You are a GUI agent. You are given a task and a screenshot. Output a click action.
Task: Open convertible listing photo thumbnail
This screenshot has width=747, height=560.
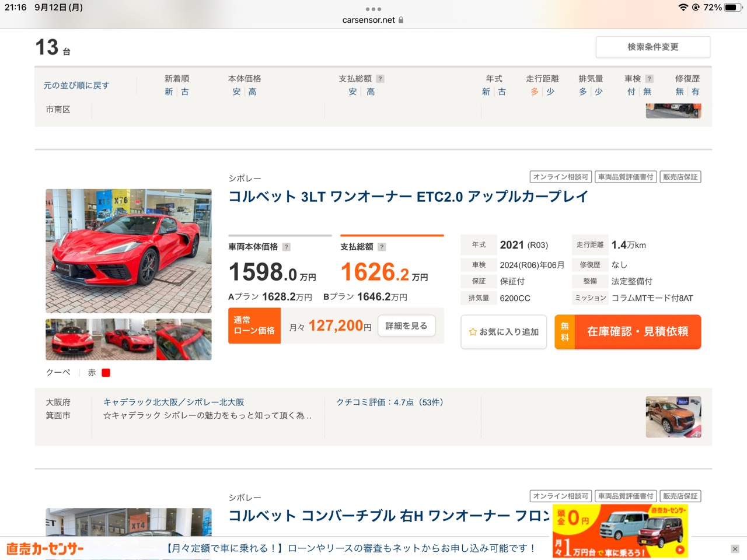(128, 522)
